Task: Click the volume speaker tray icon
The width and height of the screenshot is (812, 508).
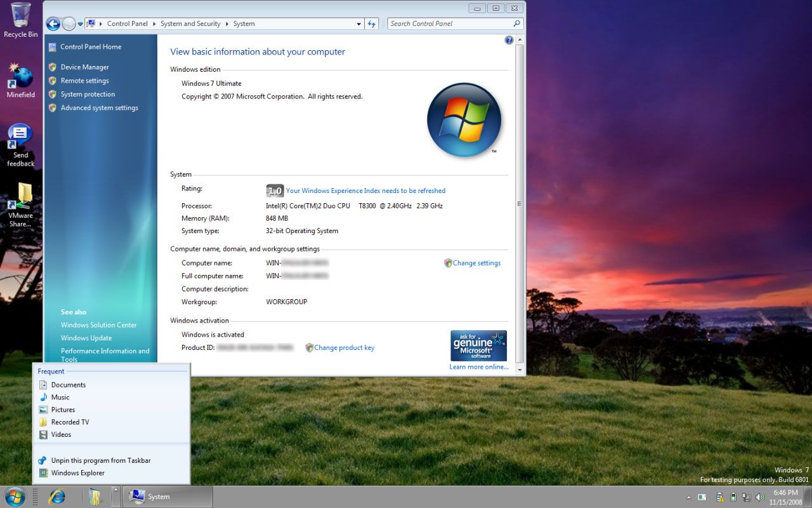Action: (x=759, y=497)
